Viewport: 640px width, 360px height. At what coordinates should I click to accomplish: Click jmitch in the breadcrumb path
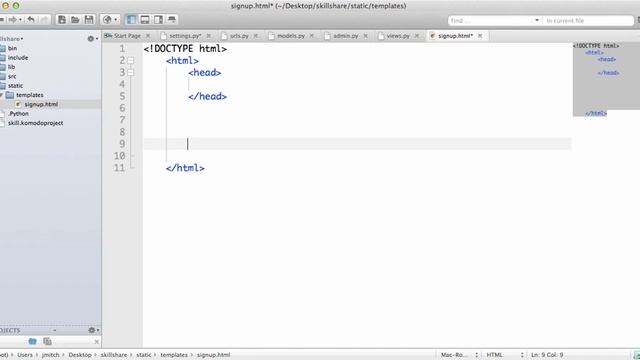50,355
